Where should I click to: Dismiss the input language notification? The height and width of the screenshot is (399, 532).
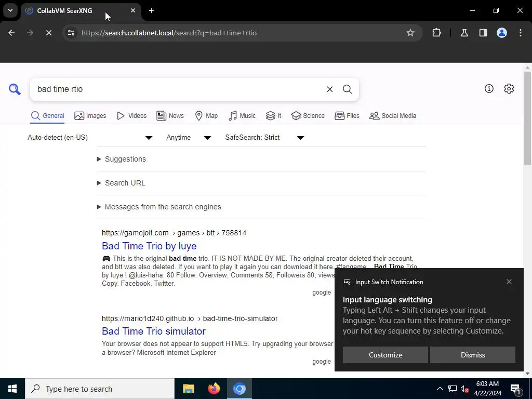click(x=473, y=355)
